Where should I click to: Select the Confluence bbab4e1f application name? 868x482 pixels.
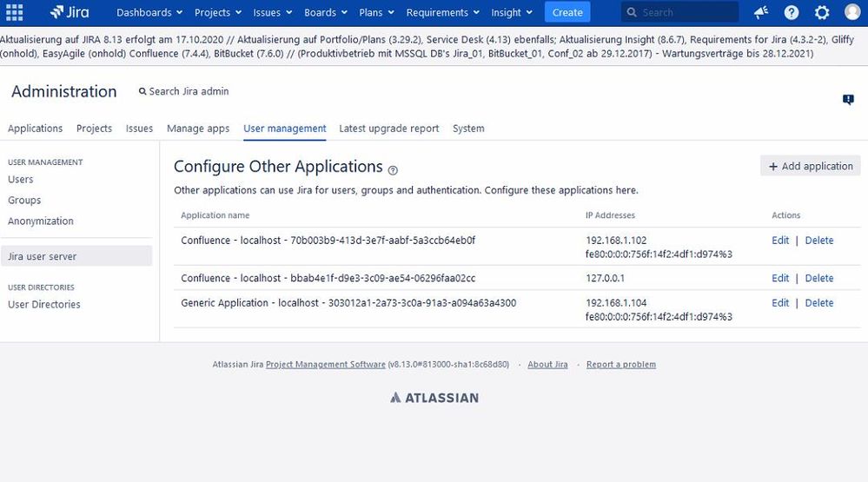328,278
